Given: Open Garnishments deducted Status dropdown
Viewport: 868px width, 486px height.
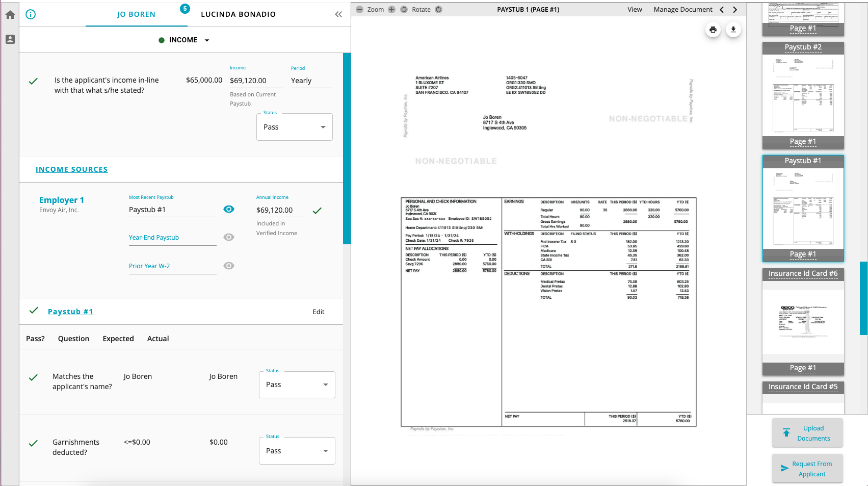Looking at the screenshot, I should coord(297,451).
